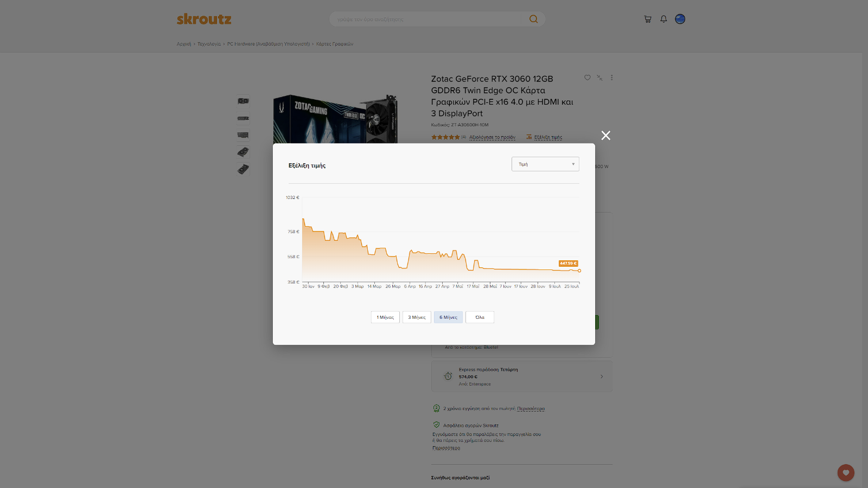Select the 1 Μήνας range tab

385,317
